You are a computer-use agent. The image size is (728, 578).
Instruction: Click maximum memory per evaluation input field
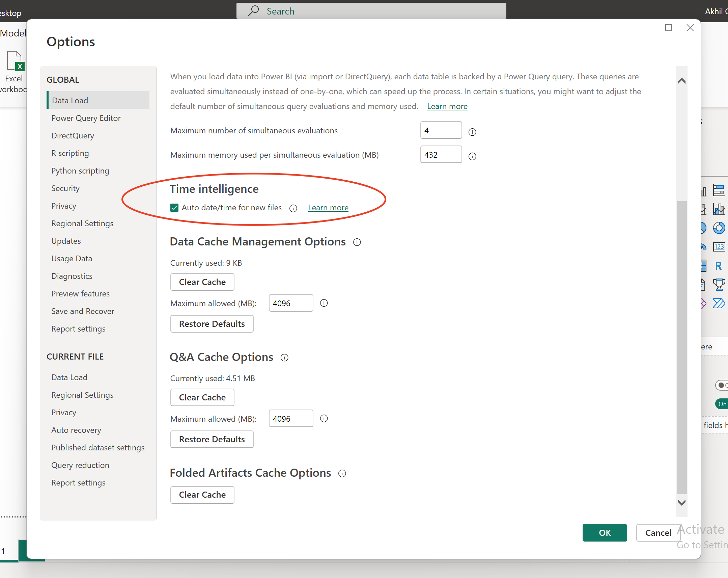[x=441, y=155]
